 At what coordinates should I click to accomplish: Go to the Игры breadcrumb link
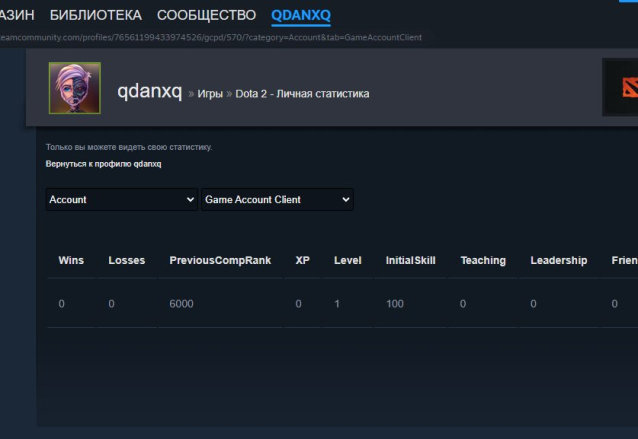(x=211, y=94)
